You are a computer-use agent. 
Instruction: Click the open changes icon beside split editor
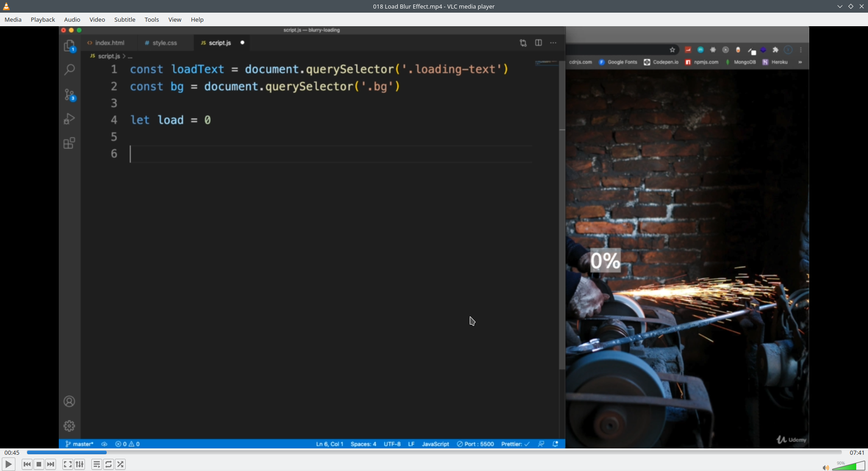(523, 43)
